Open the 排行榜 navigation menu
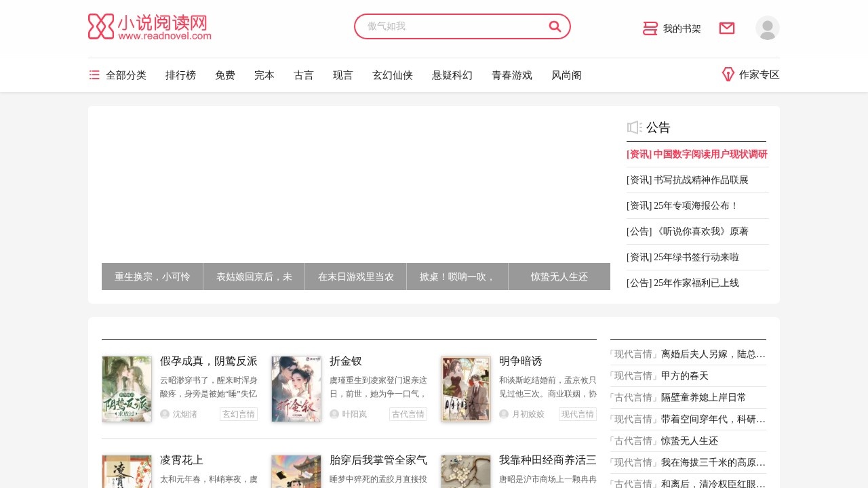 180,75
